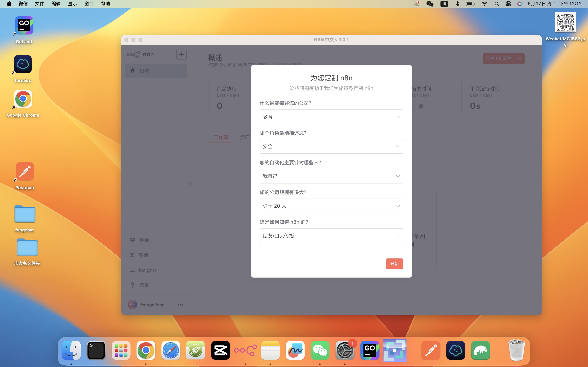
Task: Expand the 帮助 sidebar item
Action: click(156, 285)
